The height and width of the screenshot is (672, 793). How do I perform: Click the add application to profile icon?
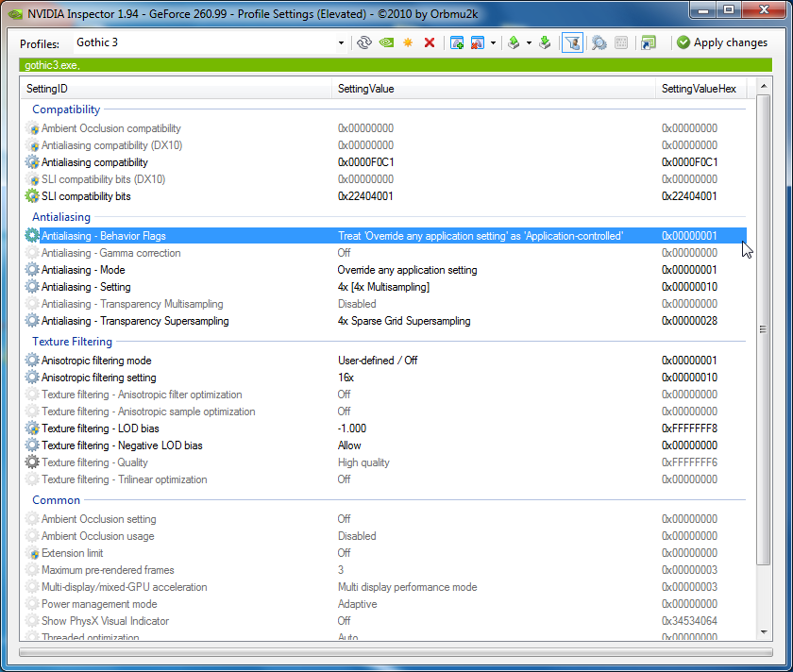pyautogui.click(x=457, y=42)
